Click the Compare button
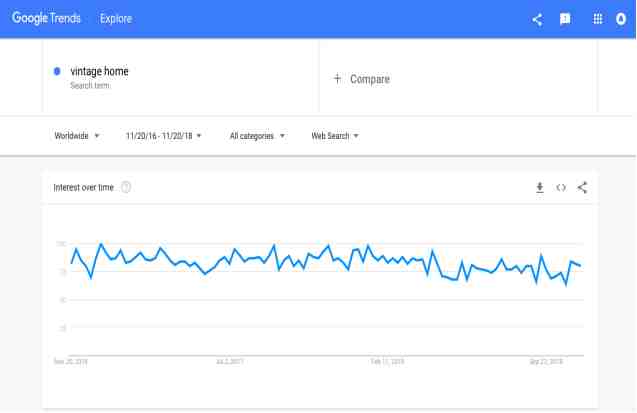Image resolution: width=637 pixels, height=413 pixels. click(369, 79)
